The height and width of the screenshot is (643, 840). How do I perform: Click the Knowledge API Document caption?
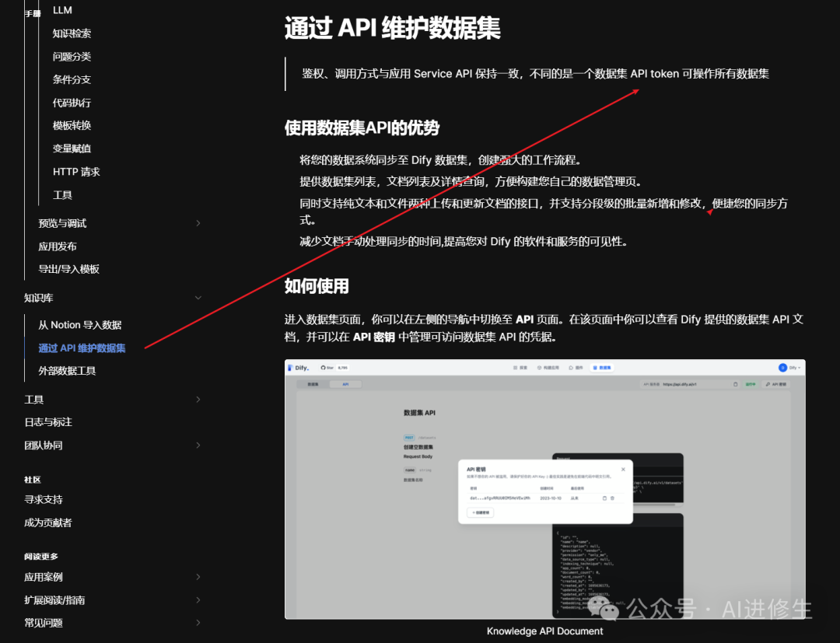(544, 631)
